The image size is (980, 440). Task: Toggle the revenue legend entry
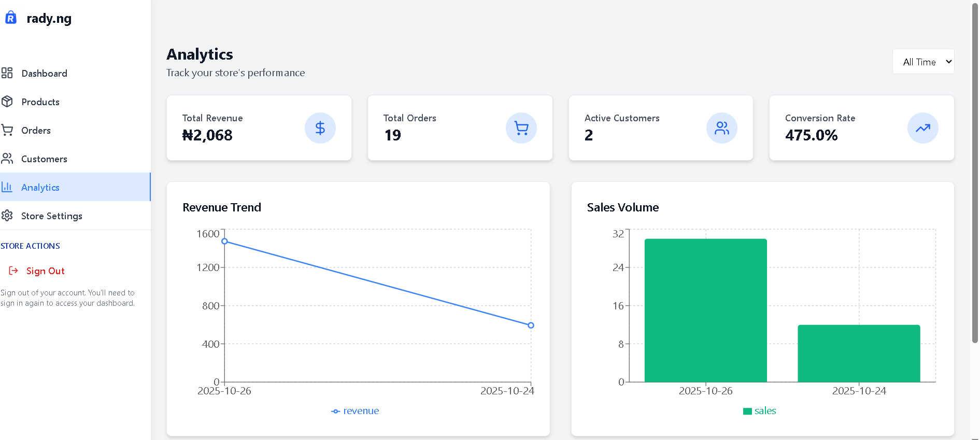tap(355, 411)
